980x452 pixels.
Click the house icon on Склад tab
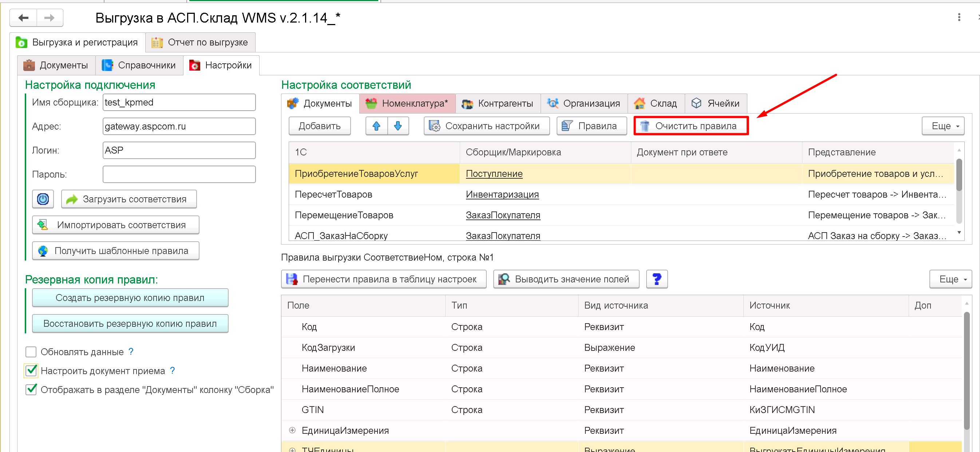tap(640, 103)
